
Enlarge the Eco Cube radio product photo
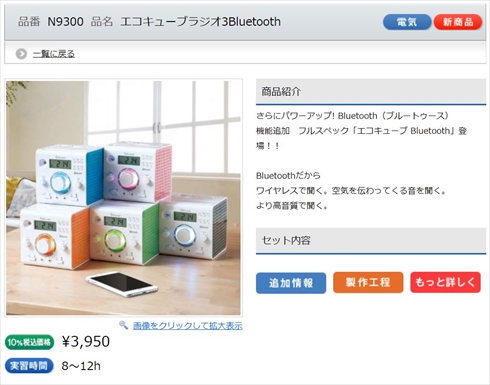pos(123,198)
